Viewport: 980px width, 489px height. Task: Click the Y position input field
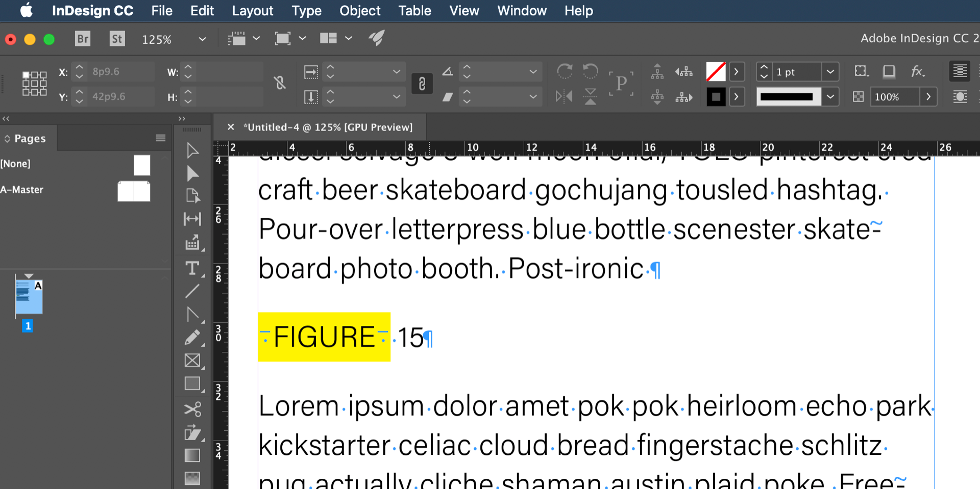click(x=121, y=96)
